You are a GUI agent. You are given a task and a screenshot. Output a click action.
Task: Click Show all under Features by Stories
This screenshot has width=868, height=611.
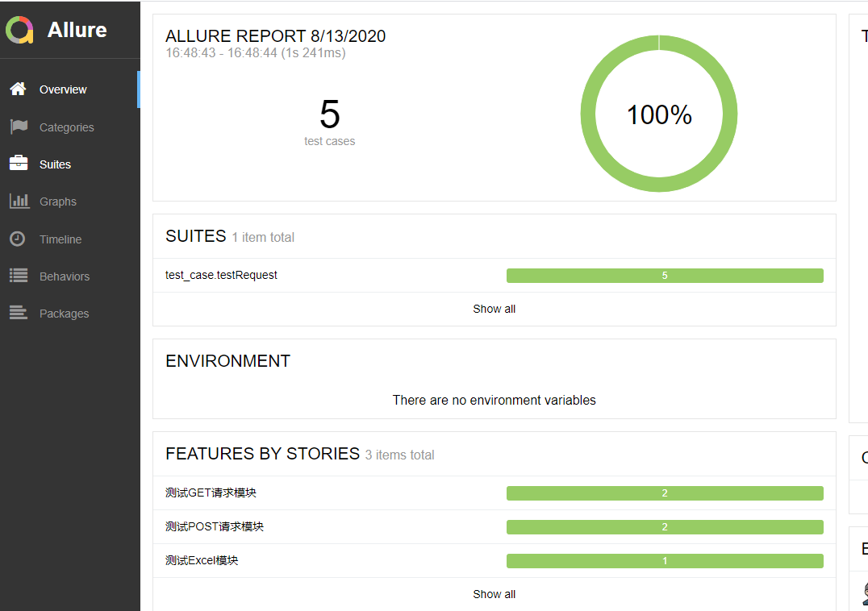(x=494, y=594)
